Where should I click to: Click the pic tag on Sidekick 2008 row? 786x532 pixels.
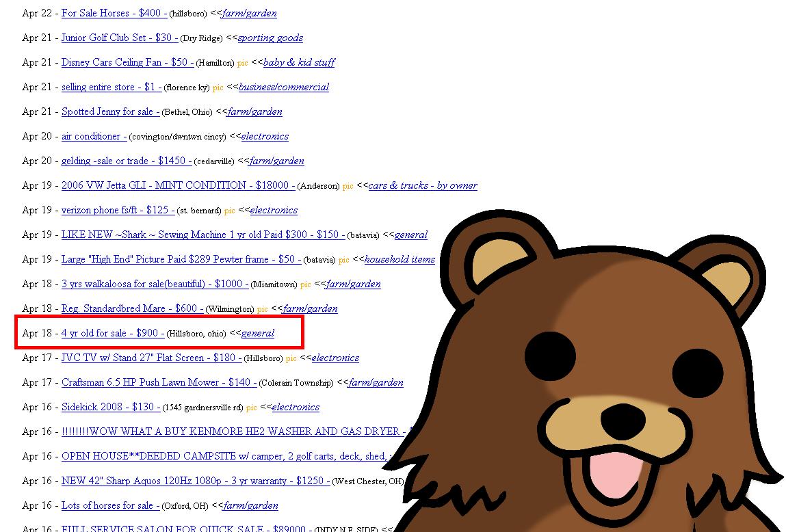pyautogui.click(x=252, y=408)
